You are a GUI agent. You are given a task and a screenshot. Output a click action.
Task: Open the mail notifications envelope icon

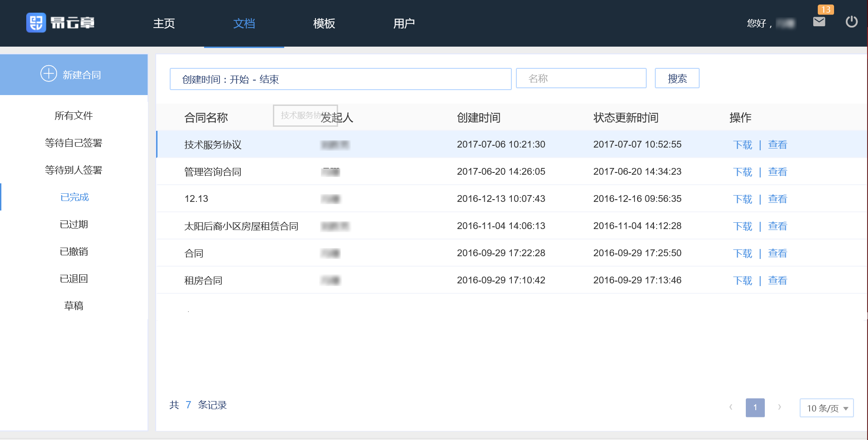point(819,22)
